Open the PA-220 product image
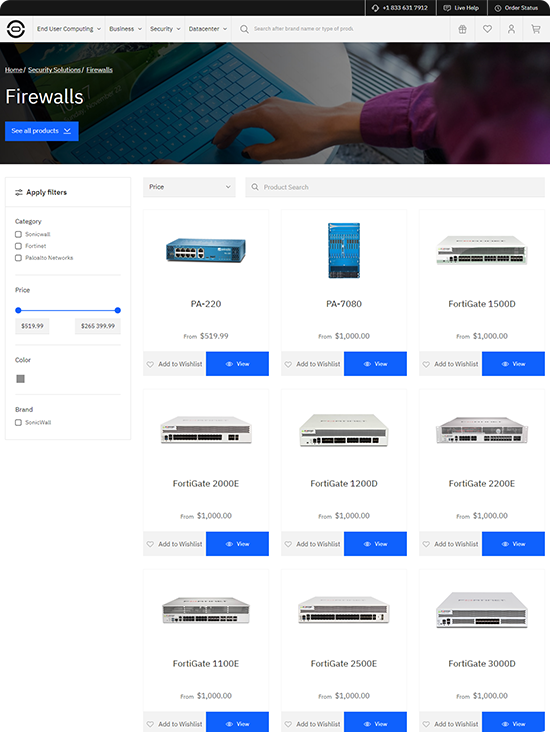550x732 pixels. tap(206, 249)
